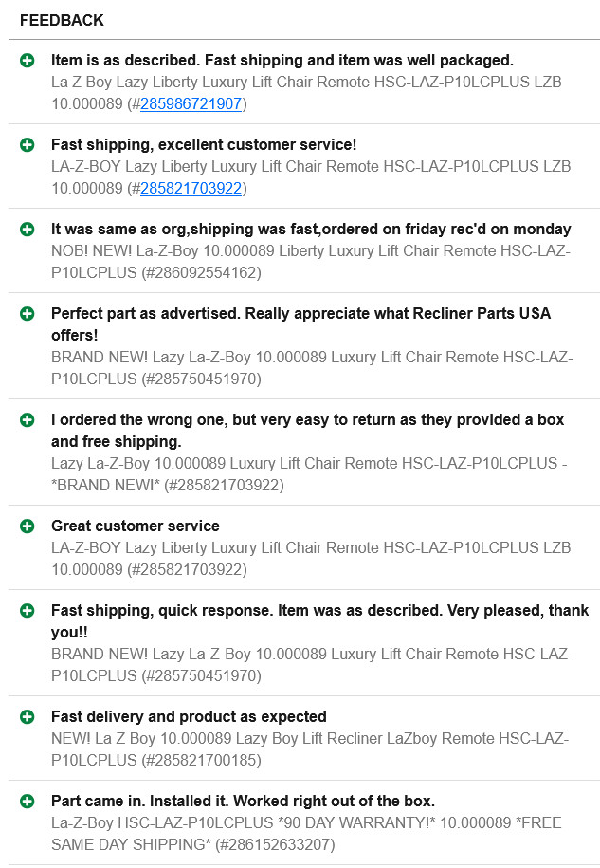This screenshot has width=600, height=868.
Task: Click the positive feedback icon beside "Perfect part as advertised"
Action: tap(27, 313)
